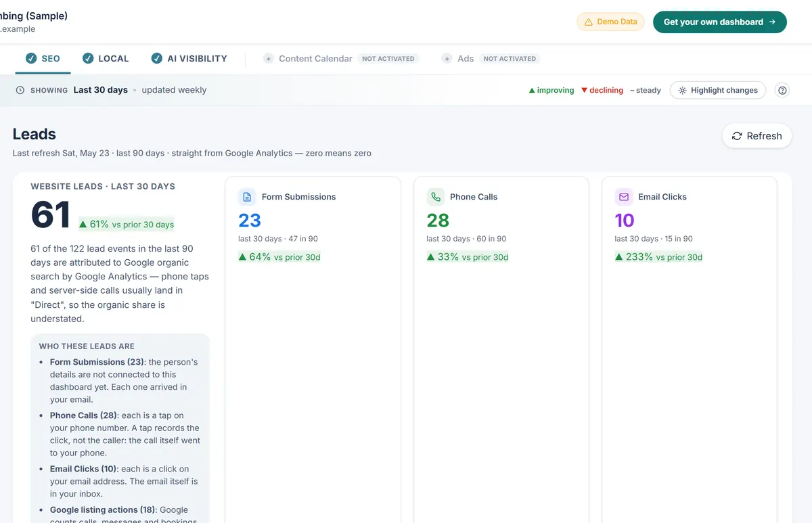Viewport: 812px width, 523px height.
Task: Click the Phone Calls count 28
Action: click(x=438, y=221)
